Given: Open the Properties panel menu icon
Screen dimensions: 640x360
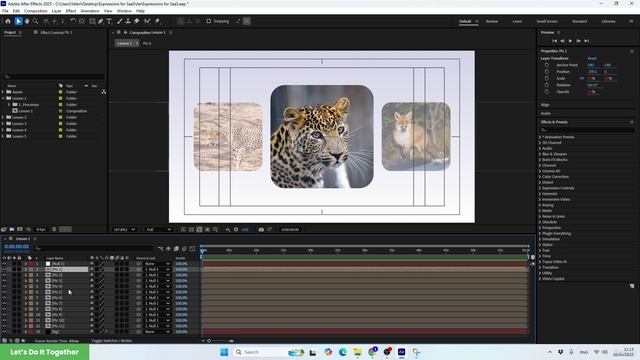Looking at the screenshot, I should [x=632, y=51].
